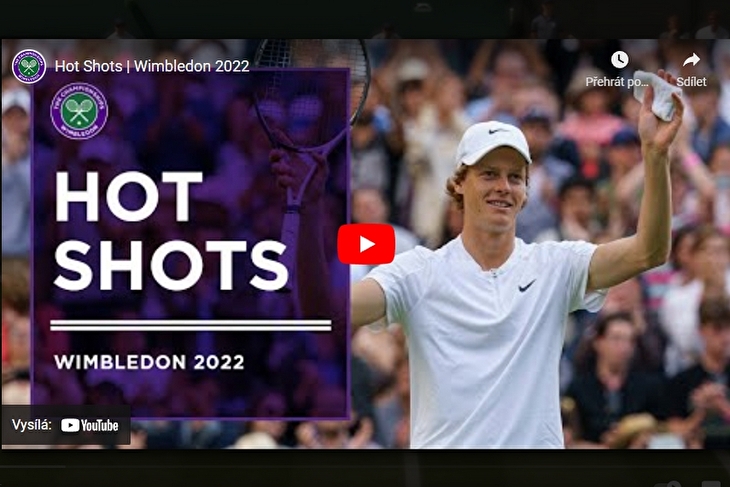
Task: Click the Nike swoosh on the white shirt
Action: [x=527, y=285]
